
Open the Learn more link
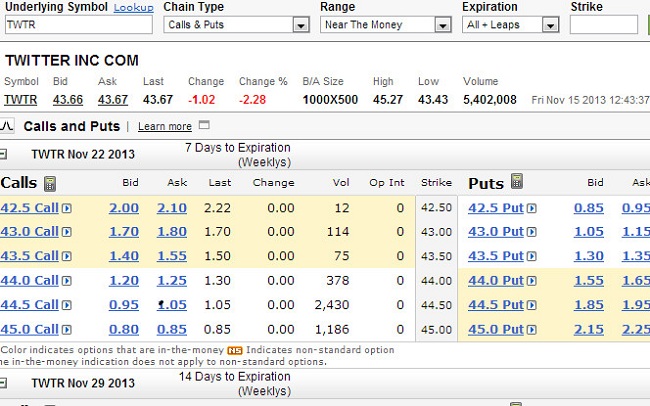click(x=165, y=126)
